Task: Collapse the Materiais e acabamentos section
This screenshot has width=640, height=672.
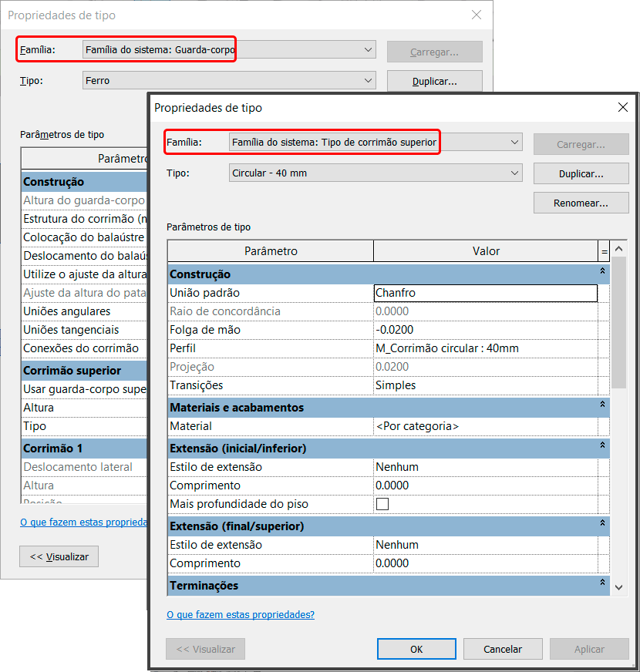Action: tap(602, 405)
